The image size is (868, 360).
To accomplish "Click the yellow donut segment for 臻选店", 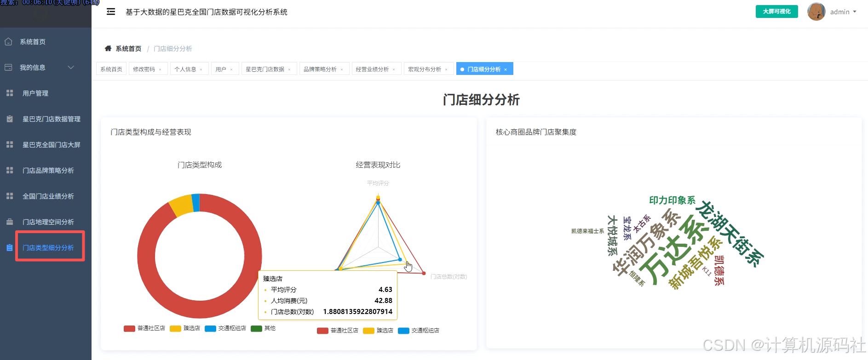I will click(182, 206).
